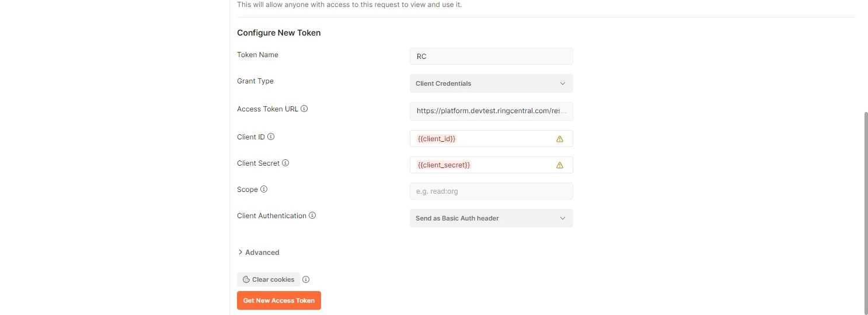Click info icon next to Access Token URL
Viewport: 868px width, 315px height.
point(304,108)
